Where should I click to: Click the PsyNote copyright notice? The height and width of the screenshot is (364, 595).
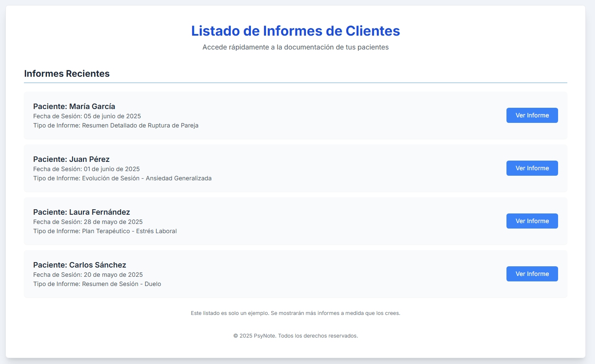point(295,335)
